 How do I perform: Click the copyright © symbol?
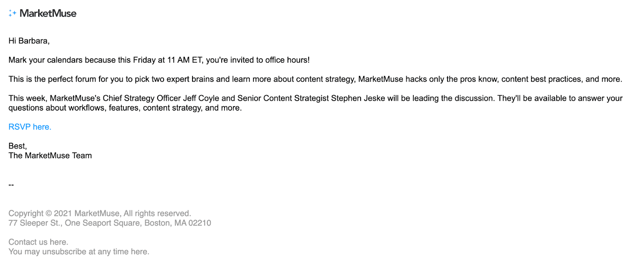click(49, 214)
